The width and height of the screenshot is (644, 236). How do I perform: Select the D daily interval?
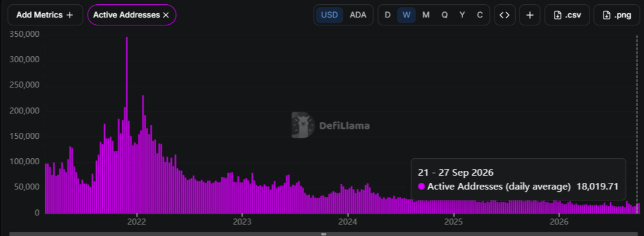pos(387,15)
